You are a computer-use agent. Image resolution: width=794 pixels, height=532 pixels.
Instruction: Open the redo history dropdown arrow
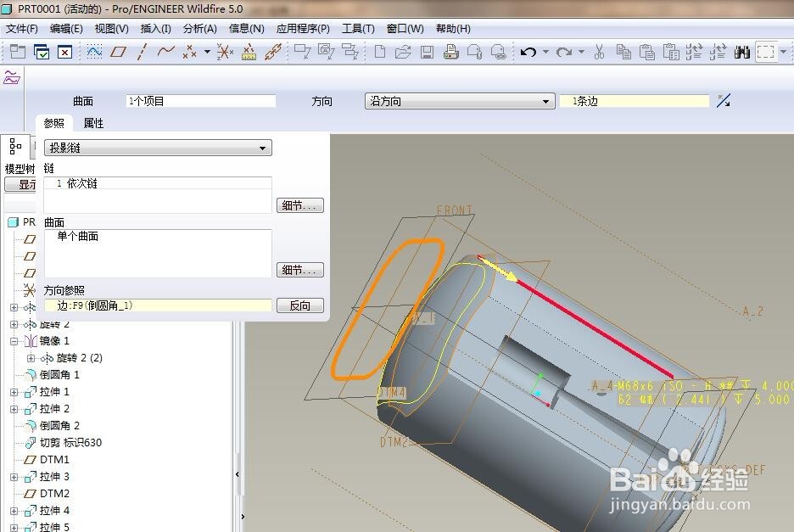(581, 52)
